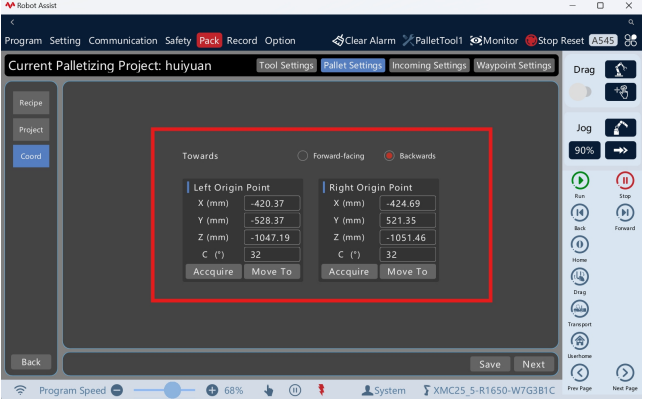Image resolution: width=646 pixels, height=400 pixels.
Task: Click Move To for Right Origin Point
Action: click(408, 272)
